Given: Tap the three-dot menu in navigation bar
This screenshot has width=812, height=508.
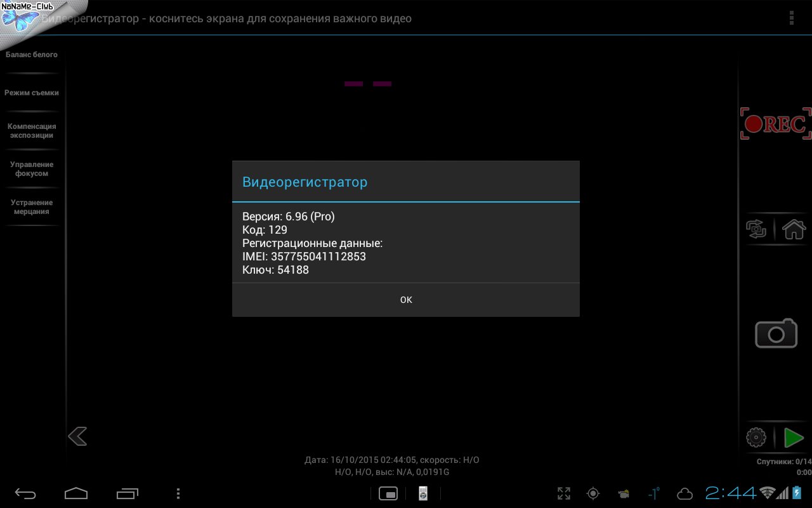Looking at the screenshot, I should pyautogui.click(x=178, y=493).
